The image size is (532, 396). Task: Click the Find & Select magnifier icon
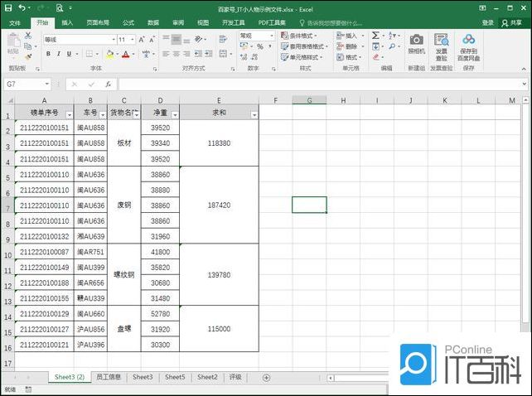pos(393,46)
